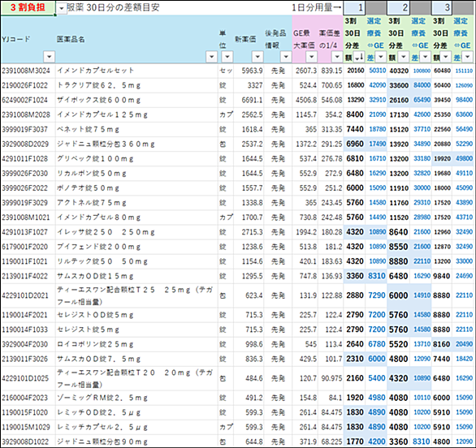Open the dropdown beside the 3割負担 cell

pyautogui.click(x=62, y=8)
